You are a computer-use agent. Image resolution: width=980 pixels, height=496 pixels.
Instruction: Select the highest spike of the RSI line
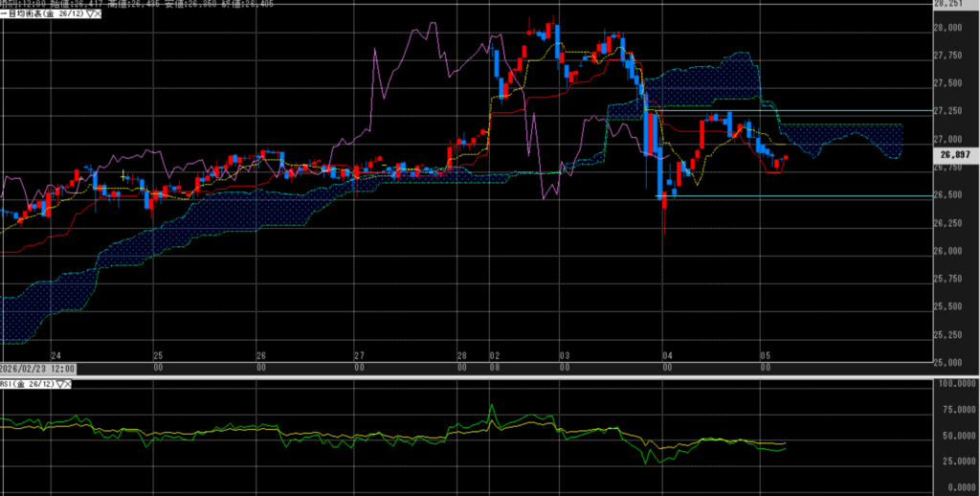492,406
